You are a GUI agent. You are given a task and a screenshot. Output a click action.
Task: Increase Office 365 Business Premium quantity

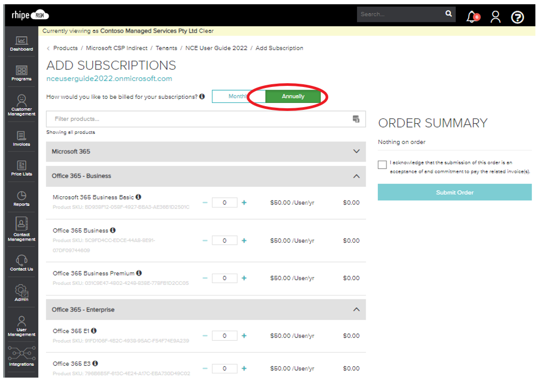click(244, 278)
